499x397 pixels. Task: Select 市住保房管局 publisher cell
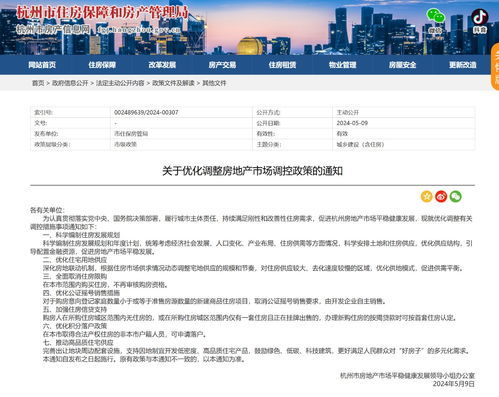pos(131,134)
